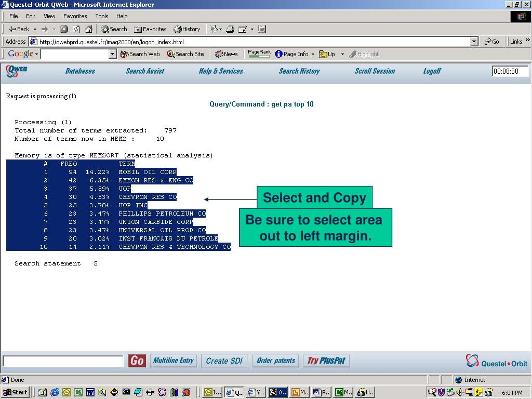The height and width of the screenshot is (399, 532).
Task: Open Help & Services in QWeb
Action: click(x=221, y=71)
